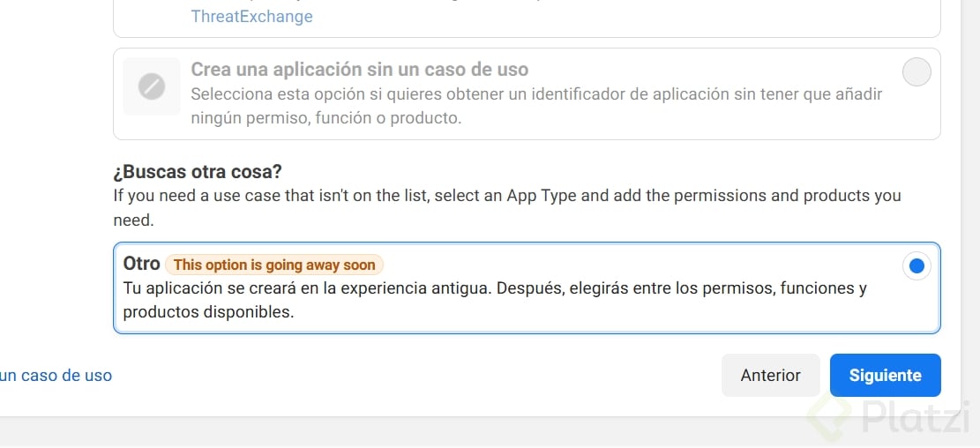Choose the radio for 'Crea una aplicación sin un caso de uso'
Viewport: 980px width, 448px height.
[x=916, y=71]
